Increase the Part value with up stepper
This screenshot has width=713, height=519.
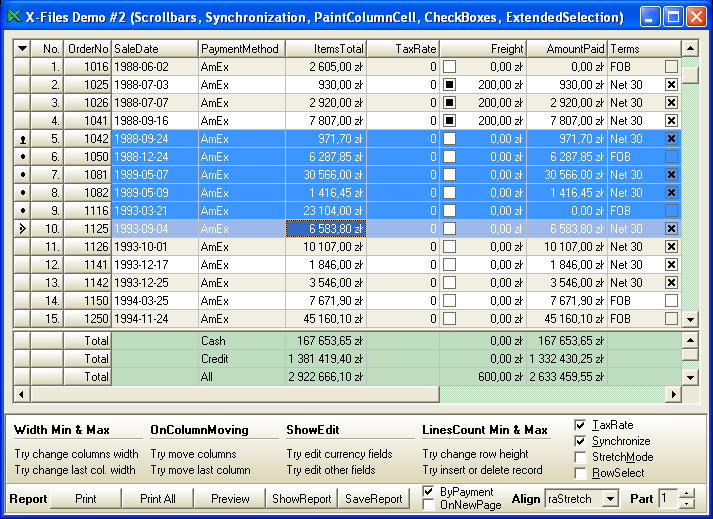tap(686, 494)
